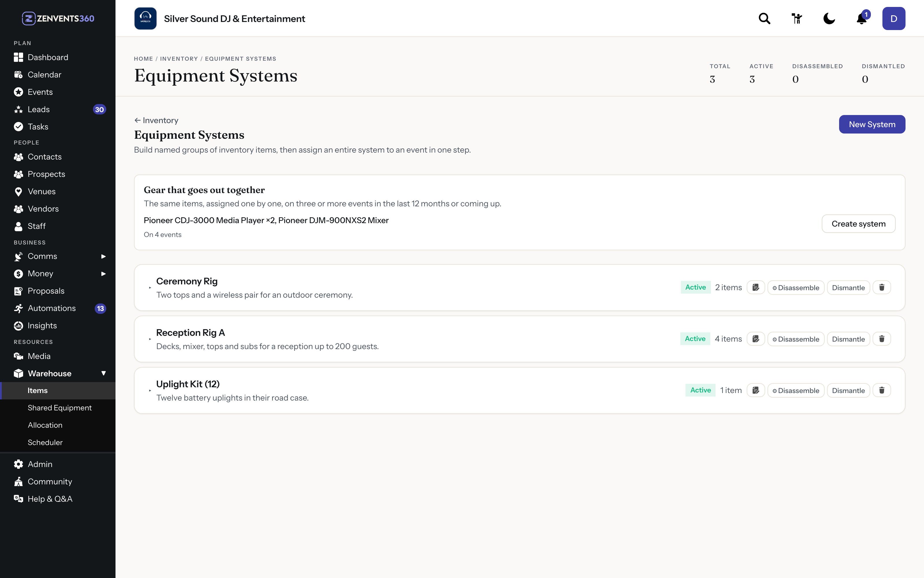
Task: Collapse the Warehouse submenu arrow
Action: point(103,373)
